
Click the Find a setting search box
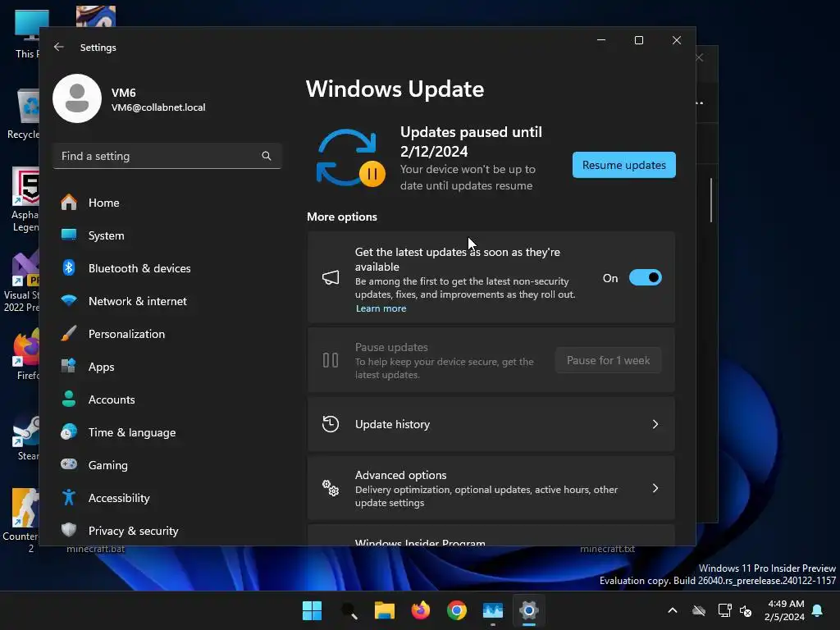167,156
